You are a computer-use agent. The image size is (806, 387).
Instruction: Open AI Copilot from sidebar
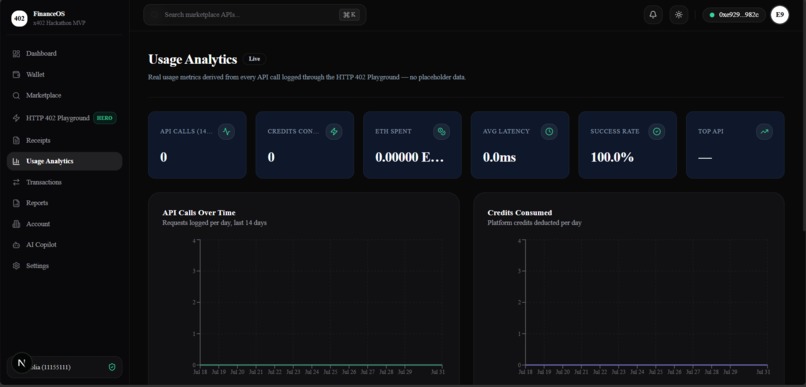64,245
